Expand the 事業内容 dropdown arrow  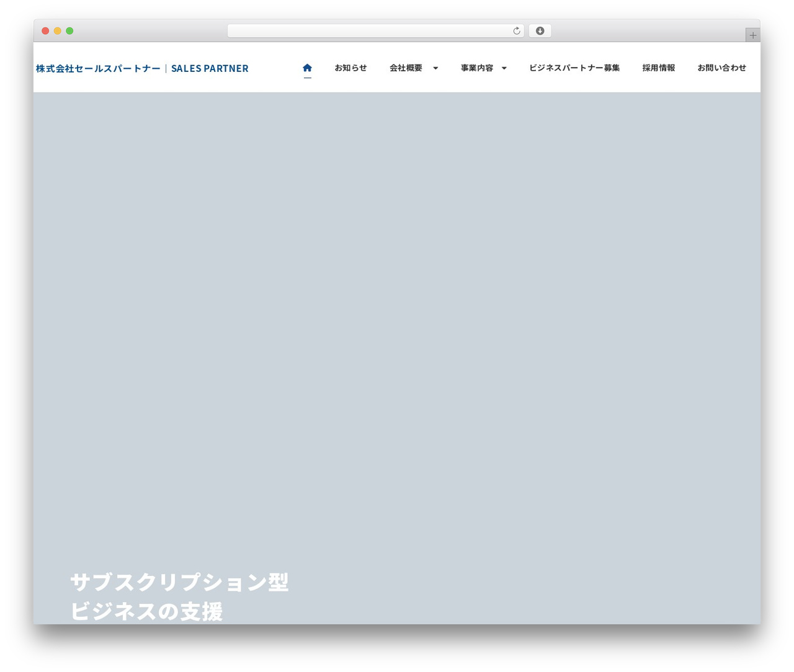pos(504,68)
